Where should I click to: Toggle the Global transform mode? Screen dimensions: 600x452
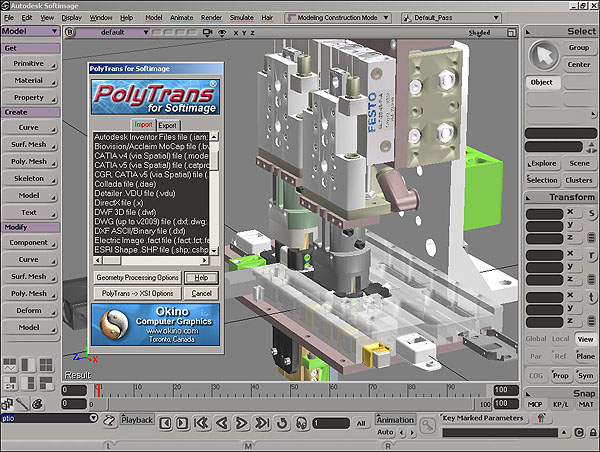536,339
